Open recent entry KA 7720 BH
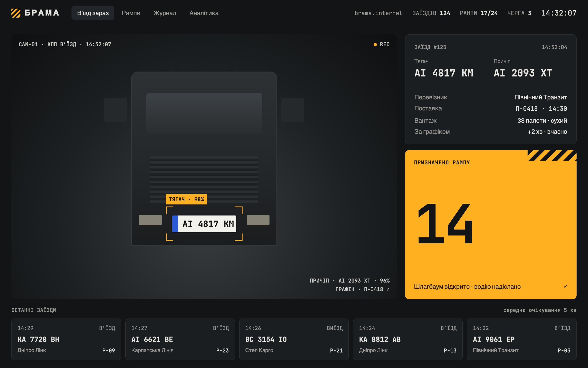 click(66, 339)
